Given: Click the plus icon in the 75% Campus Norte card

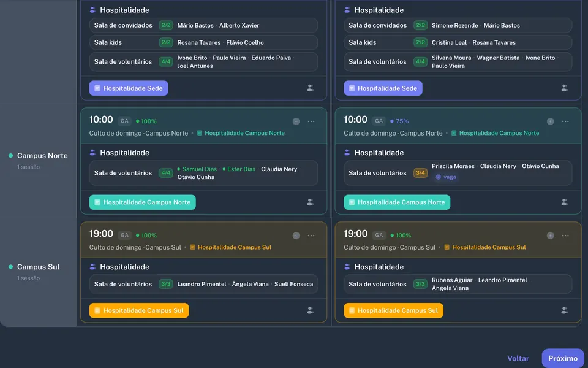Looking at the screenshot, I should (550, 121).
